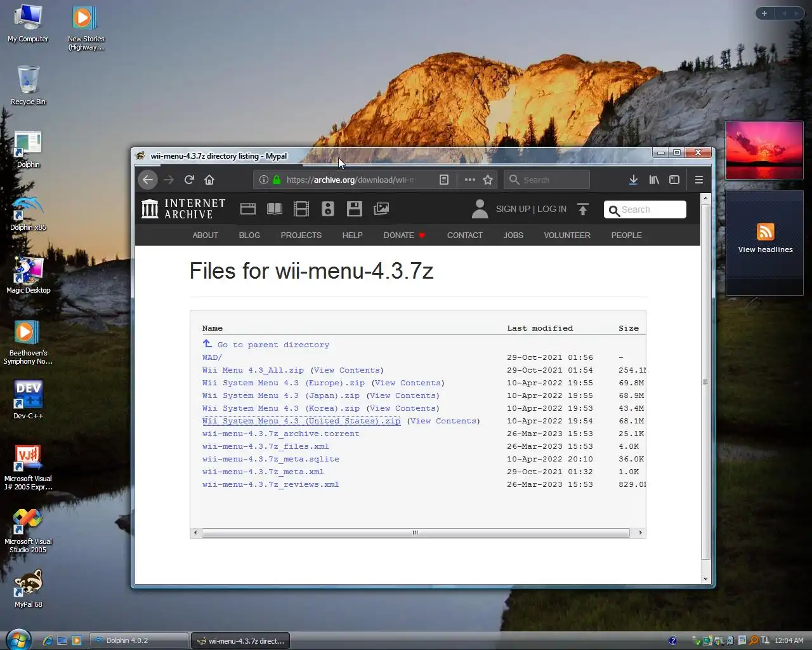Open downloads panel arrow icon
Image resolution: width=812 pixels, height=650 pixels.
pos(633,180)
